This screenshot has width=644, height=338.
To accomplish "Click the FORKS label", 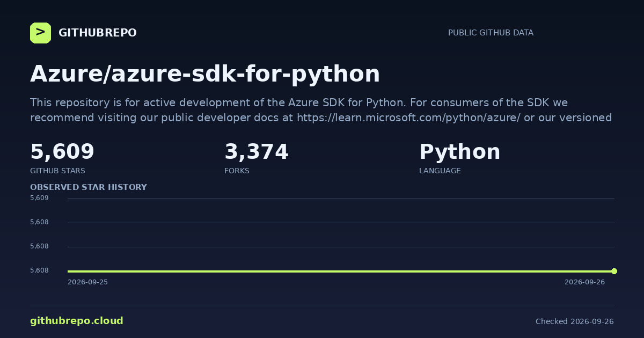I will [x=237, y=171].
